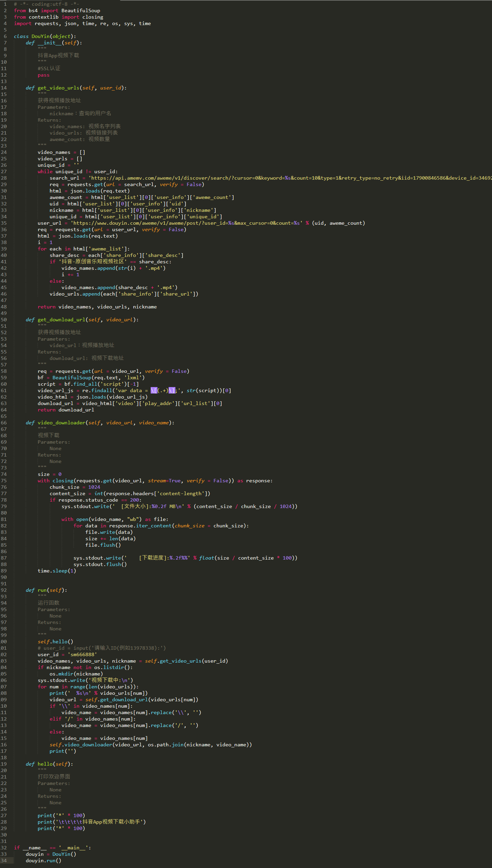The image size is (492, 868).
Task: Click 'closing' in the contextlib import line
Action: [93, 17]
